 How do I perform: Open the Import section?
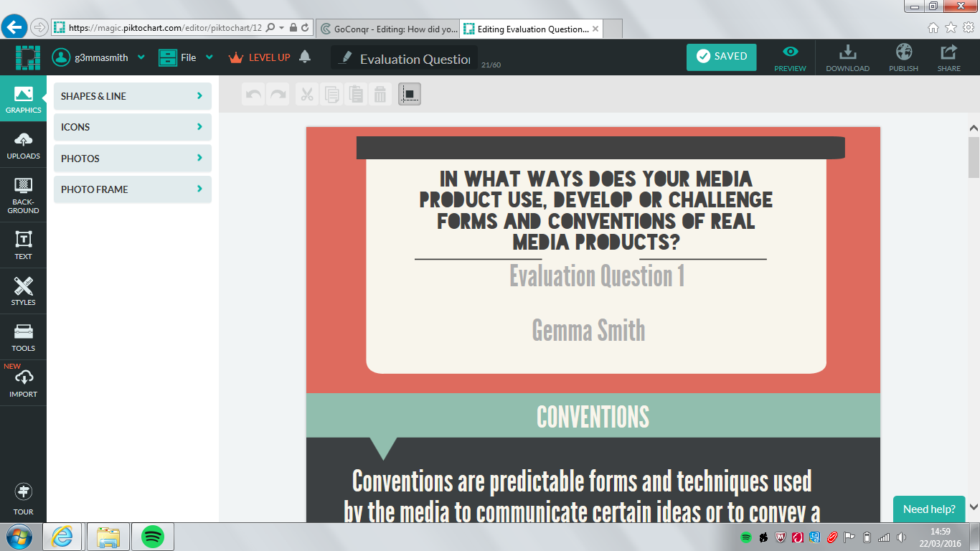click(x=23, y=382)
